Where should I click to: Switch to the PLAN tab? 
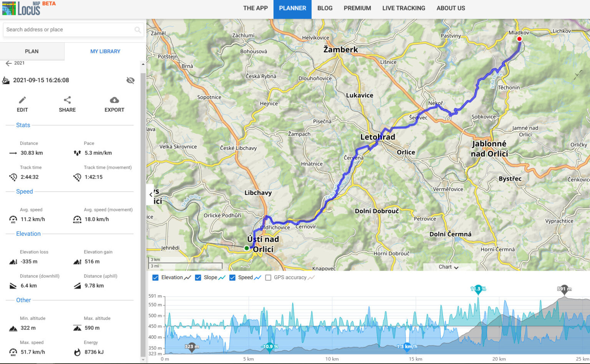click(x=31, y=51)
